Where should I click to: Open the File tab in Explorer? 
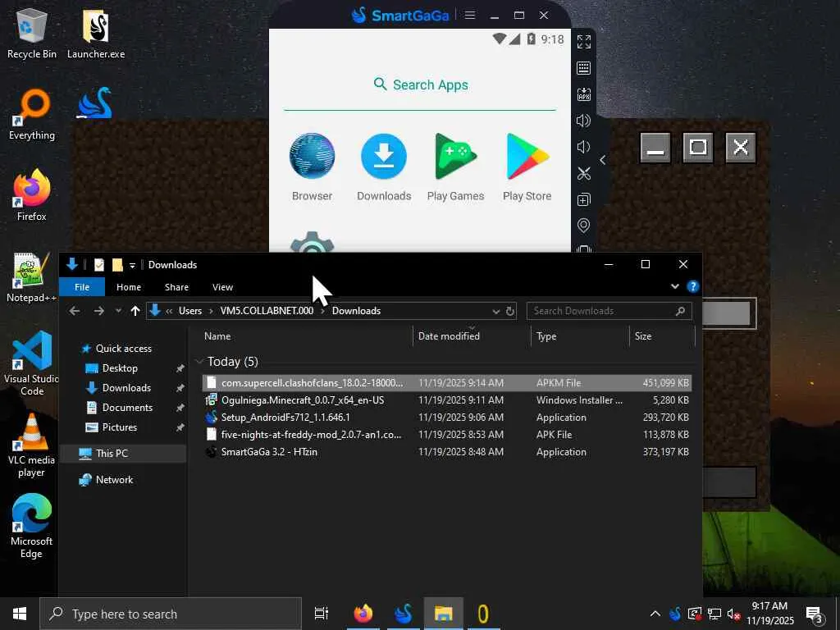tap(82, 287)
